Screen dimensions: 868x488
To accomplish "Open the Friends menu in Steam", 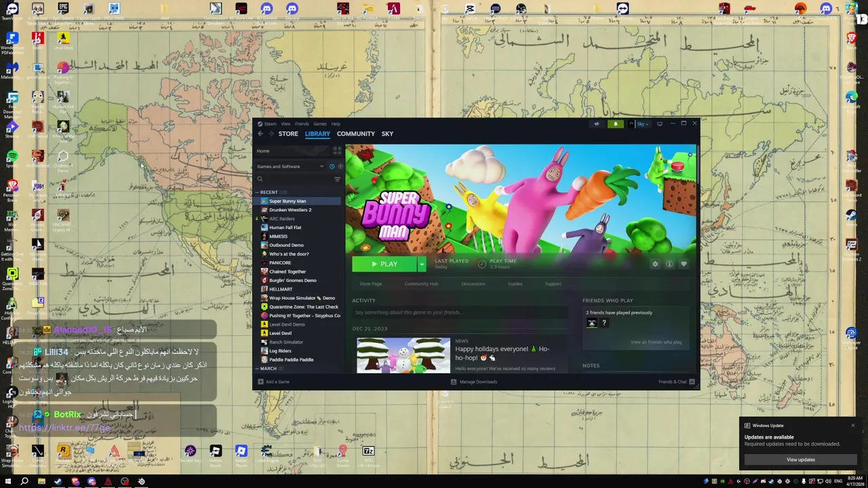I will 302,124.
